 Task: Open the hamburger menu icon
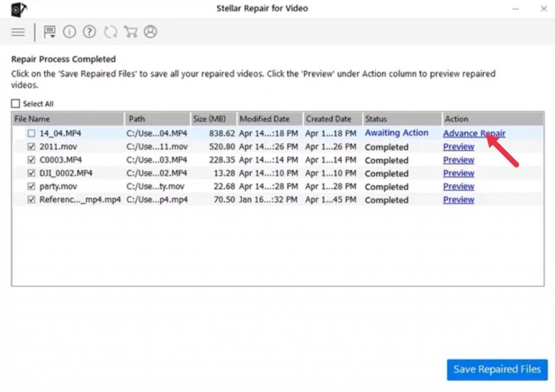coord(18,32)
